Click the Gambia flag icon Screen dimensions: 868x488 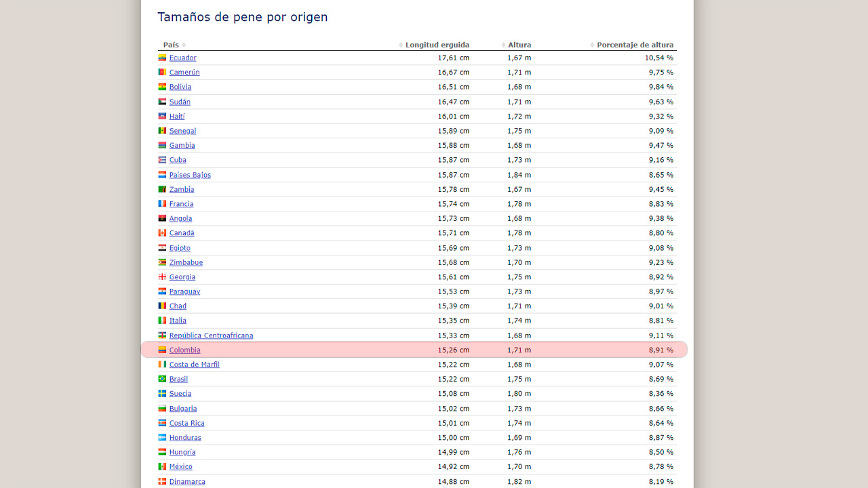click(162, 146)
